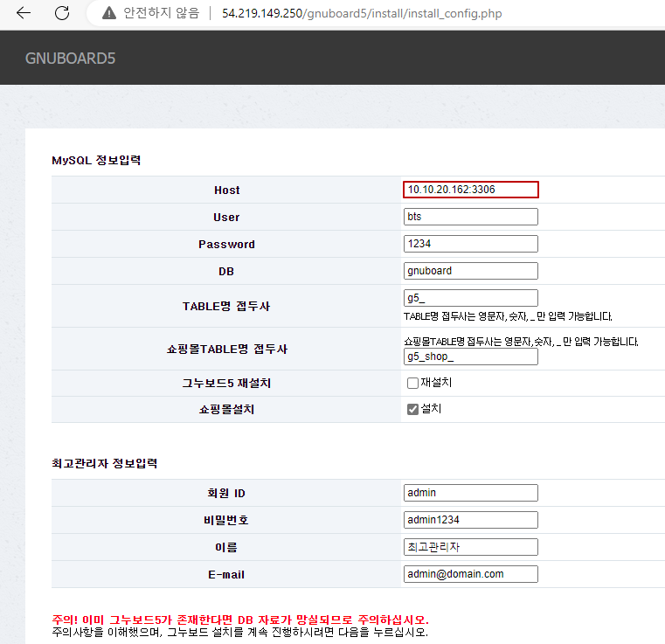The width and height of the screenshot is (665, 644).
Task: Focus the Password field containing 1234
Action: tap(471, 244)
